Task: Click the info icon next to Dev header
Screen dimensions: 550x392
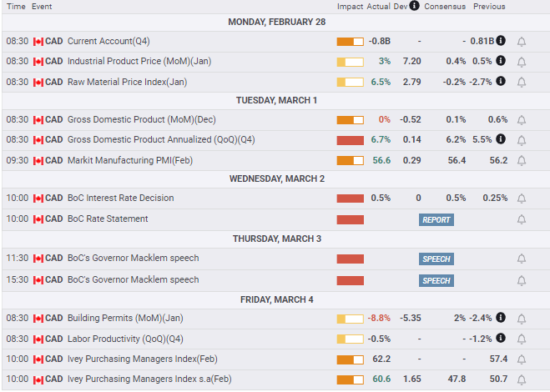Action: tap(412, 7)
